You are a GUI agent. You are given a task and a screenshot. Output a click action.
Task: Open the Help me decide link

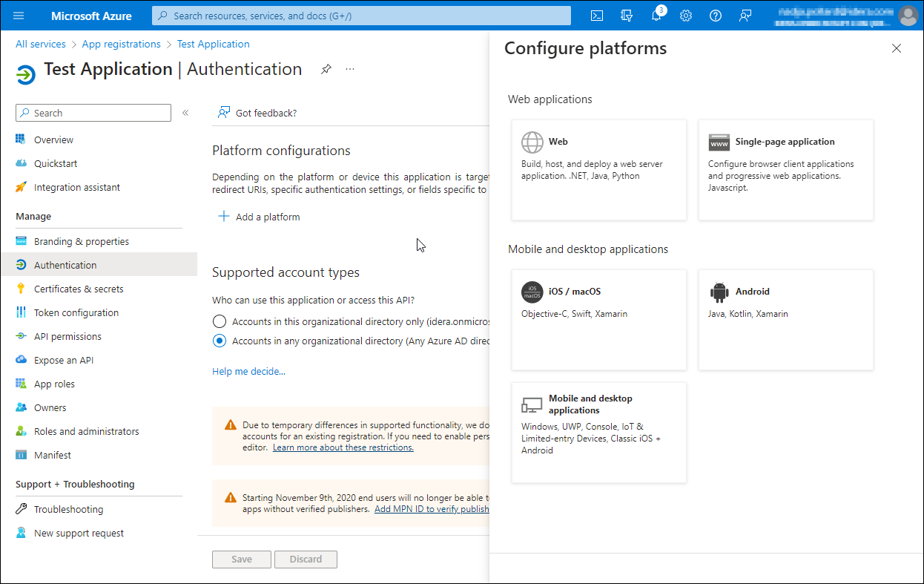tap(248, 371)
